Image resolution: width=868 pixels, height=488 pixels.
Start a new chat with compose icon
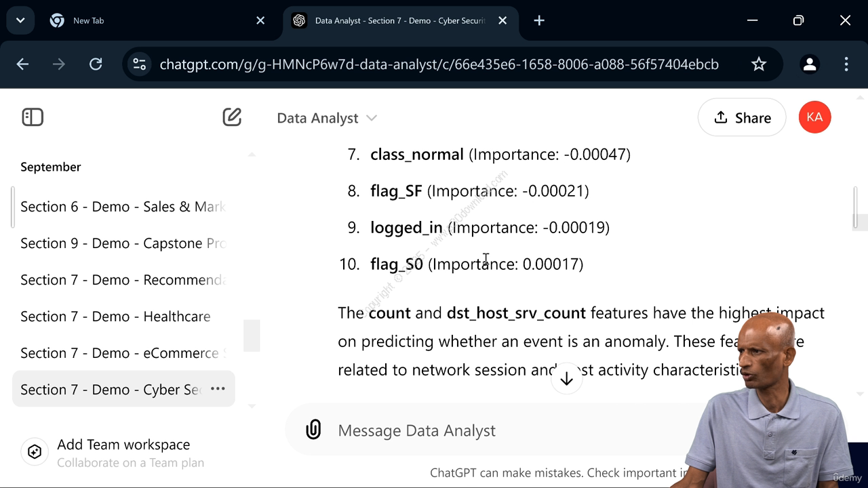(x=232, y=117)
